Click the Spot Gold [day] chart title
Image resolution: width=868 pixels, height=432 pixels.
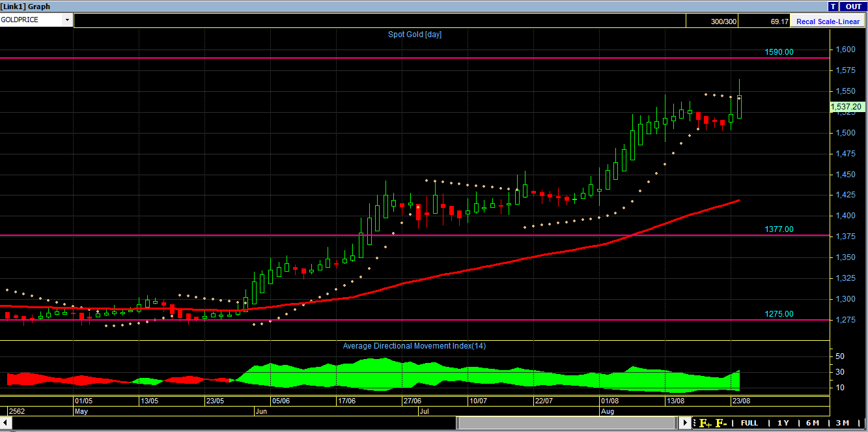pos(415,35)
